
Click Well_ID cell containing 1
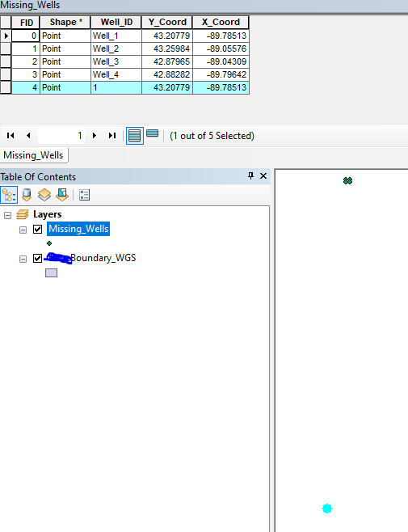coord(116,87)
